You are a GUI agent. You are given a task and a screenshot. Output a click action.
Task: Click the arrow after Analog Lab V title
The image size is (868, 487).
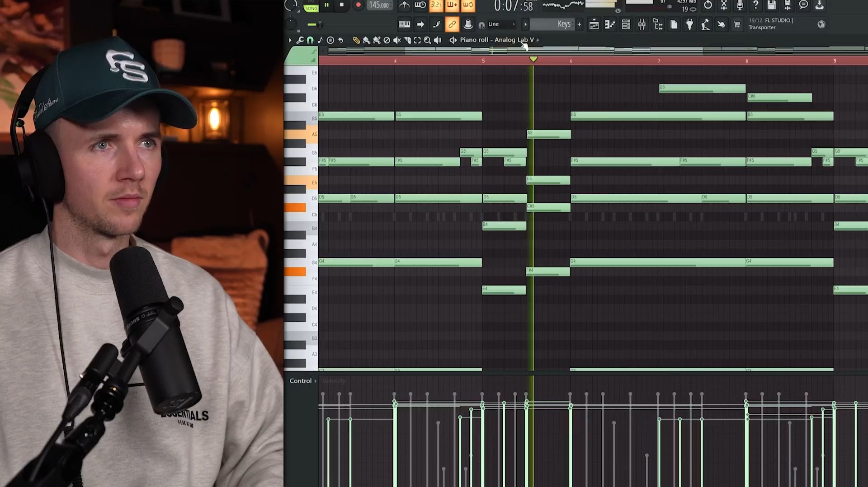click(x=538, y=40)
